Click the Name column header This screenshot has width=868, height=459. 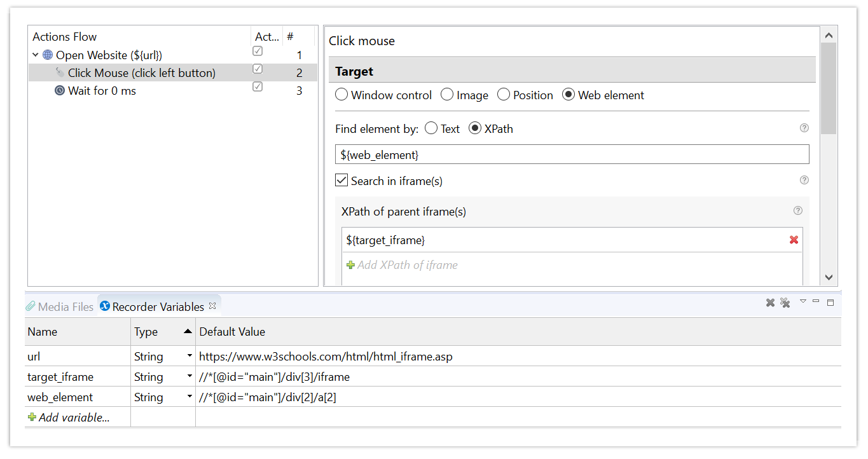[78, 331]
